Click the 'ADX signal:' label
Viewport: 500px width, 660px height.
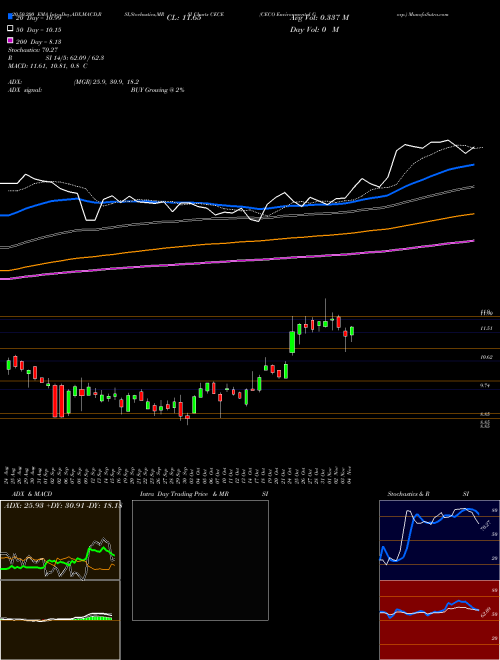tap(25, 90)
